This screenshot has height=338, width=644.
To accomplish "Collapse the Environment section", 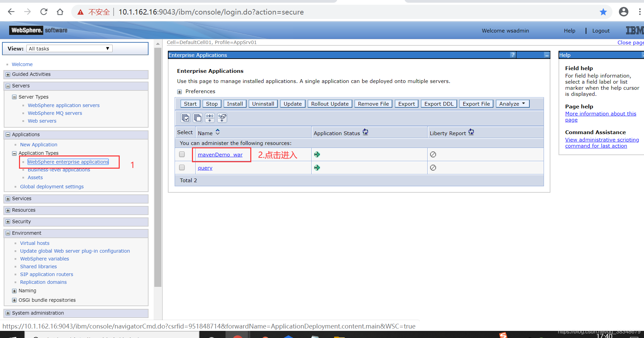I will (x=8, y=233).
